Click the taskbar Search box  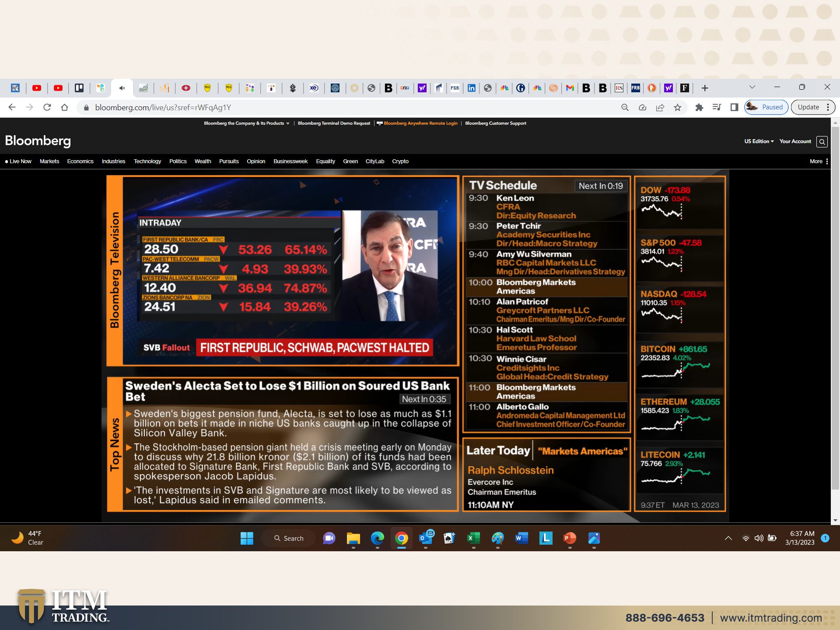click(x=289, y=538)
